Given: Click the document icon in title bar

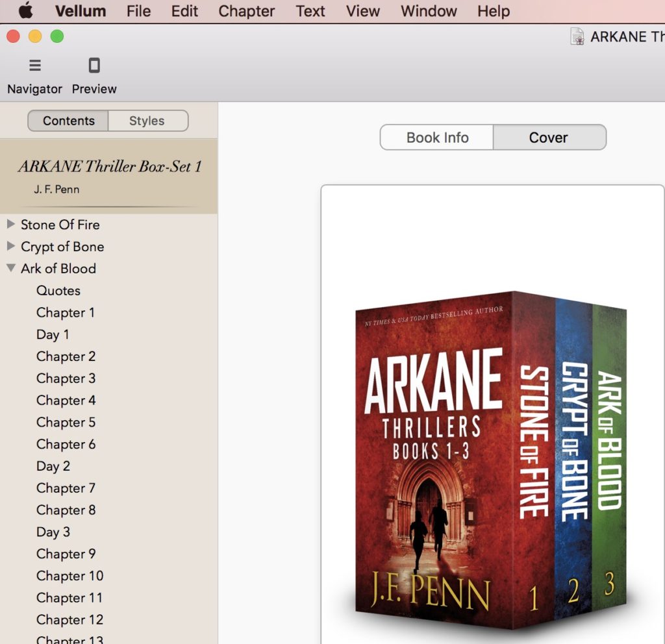Looking at the screenshot, I should coord(577,37).
